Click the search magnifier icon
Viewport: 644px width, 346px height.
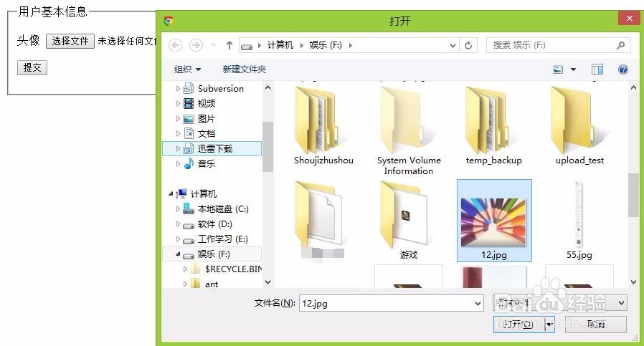click(620, 45)
